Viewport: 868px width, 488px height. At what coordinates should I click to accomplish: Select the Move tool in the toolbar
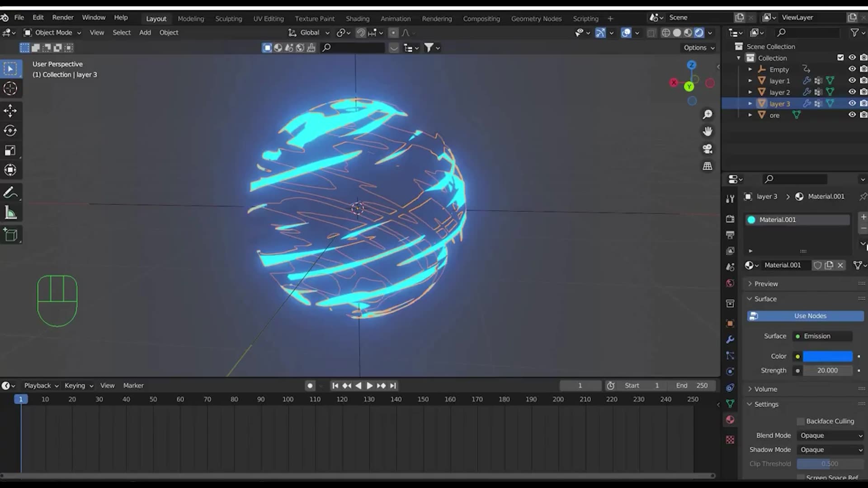tap(10, 110)
